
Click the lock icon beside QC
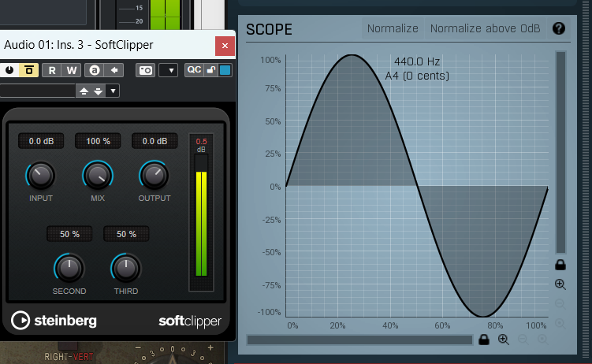[x=211, y=70]
